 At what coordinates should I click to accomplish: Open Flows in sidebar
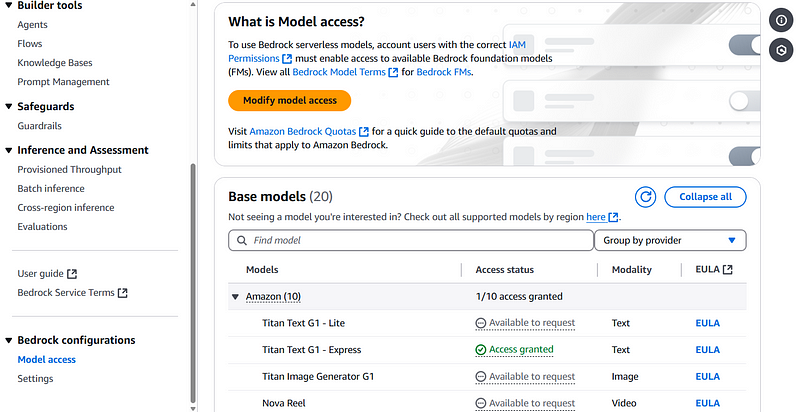(x=30, y=44)
